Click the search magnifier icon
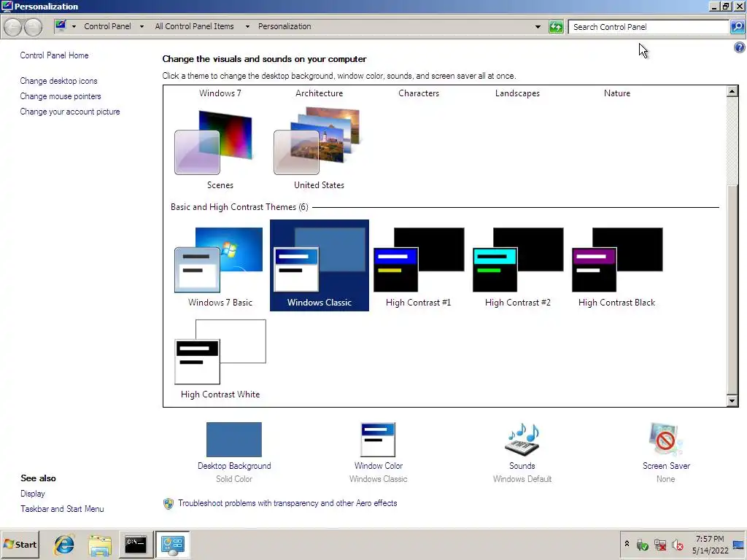Screen dimensions: 747x560 pyautogui.click(x=738, y=27)
